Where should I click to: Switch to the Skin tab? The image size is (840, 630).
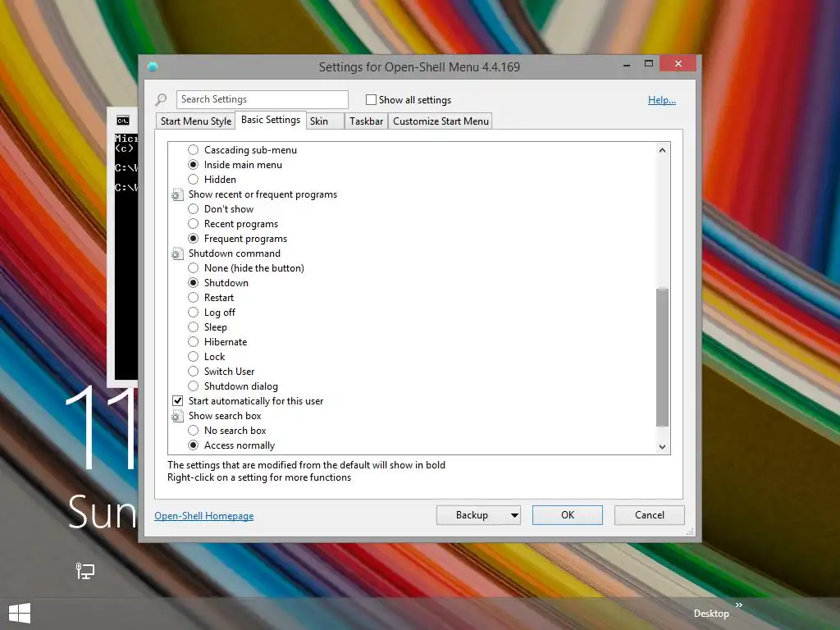pos(325,121)
